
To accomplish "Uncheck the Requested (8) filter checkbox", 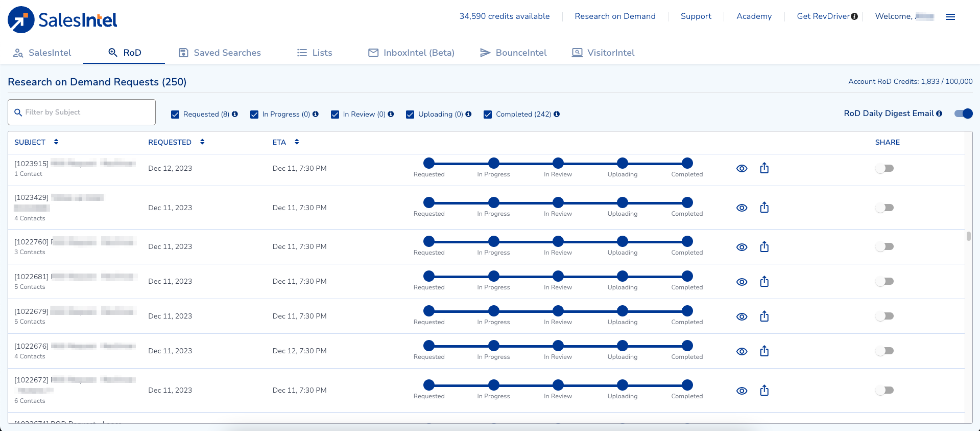I will pyautogui.click(x=175, y=115).
